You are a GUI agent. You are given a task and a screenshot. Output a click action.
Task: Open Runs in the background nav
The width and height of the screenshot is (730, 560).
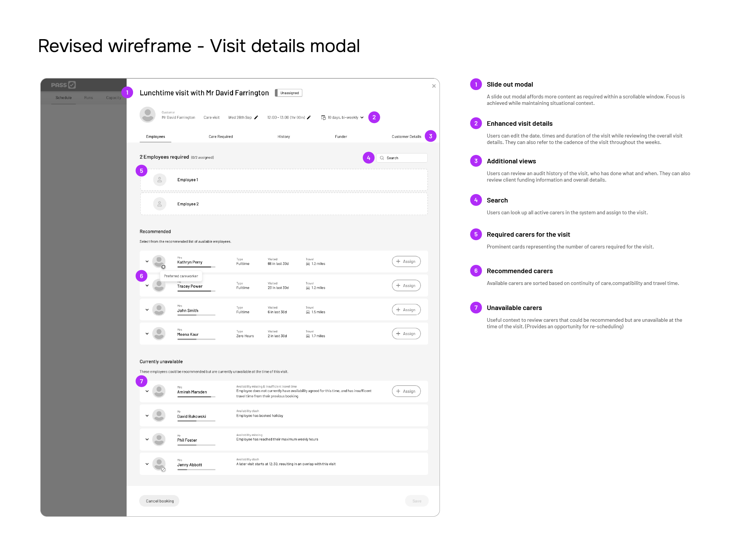(89, 98)
